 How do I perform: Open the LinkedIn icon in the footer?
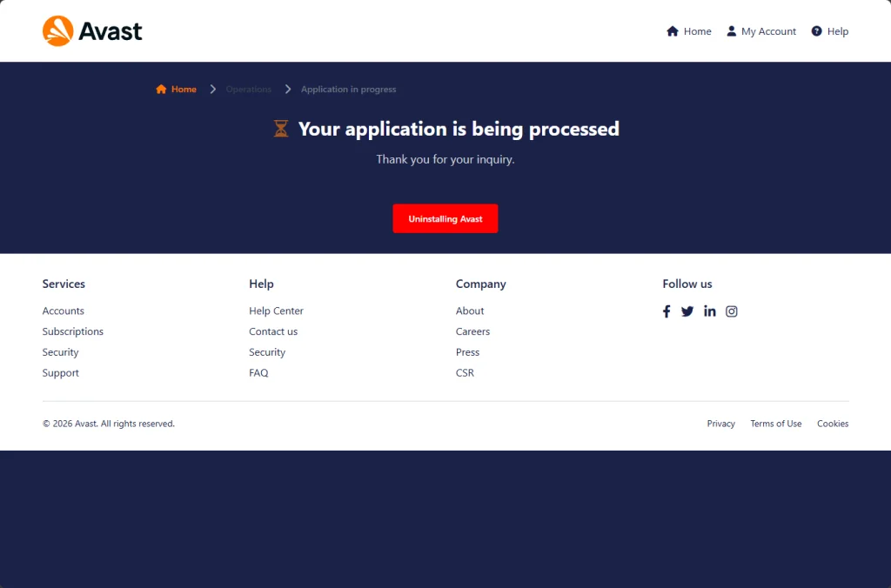click(710, 311)
